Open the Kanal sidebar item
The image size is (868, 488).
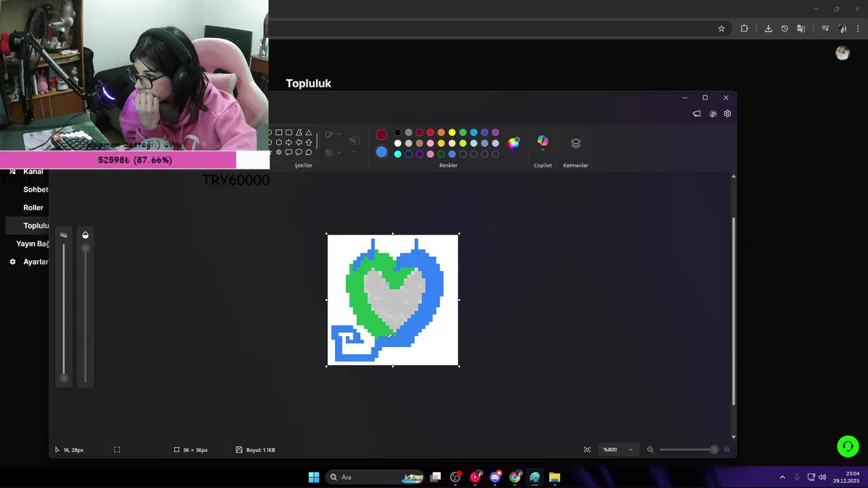33,171
